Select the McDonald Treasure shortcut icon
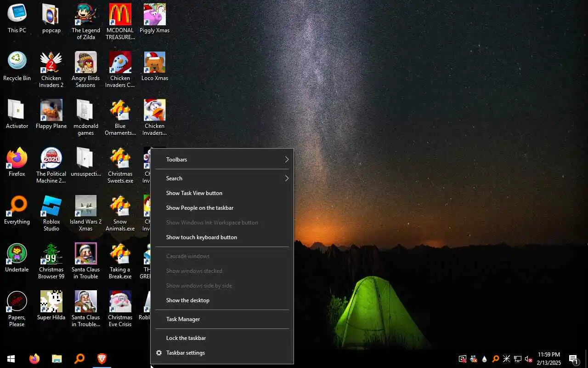This screenshot has width=588, height=368. 120,22
